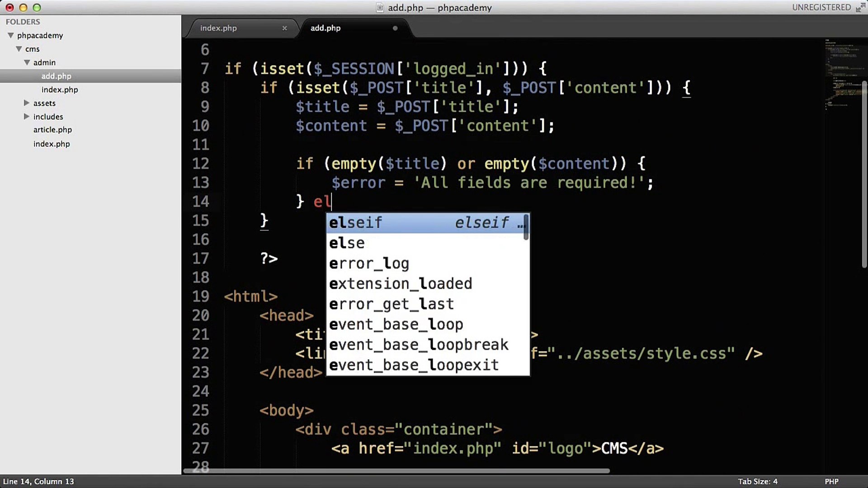Screen dimensions: 868x488
Task: Click line number 14 in gutter
Action: click(x=201, y=202)
